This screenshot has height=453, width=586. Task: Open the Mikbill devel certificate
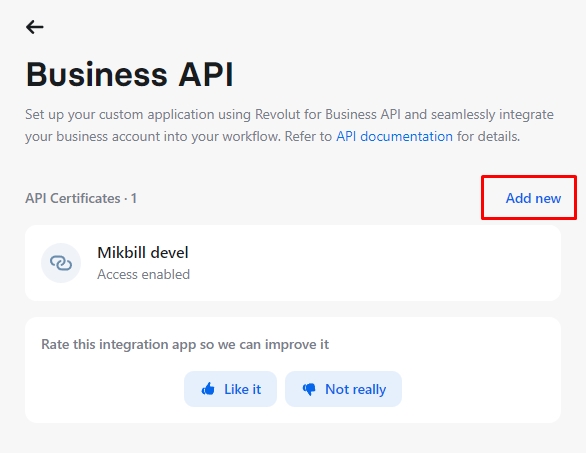point(293,263)
